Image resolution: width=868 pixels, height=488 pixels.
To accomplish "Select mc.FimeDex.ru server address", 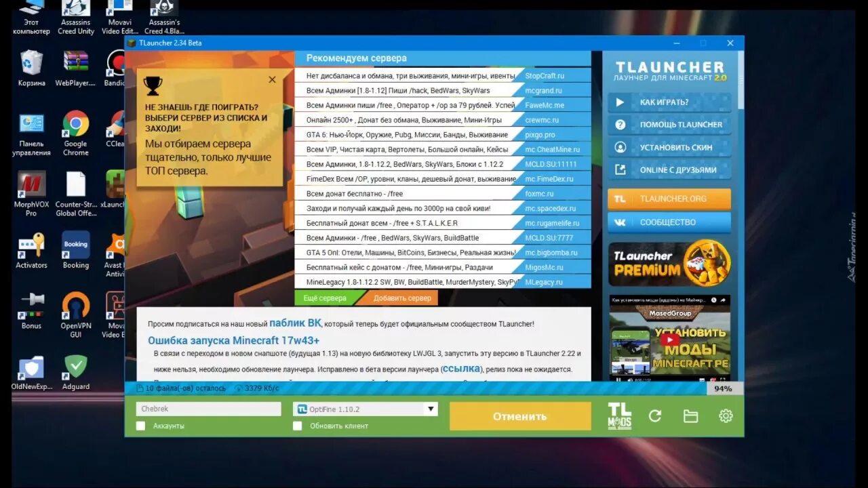I will (x=549, y=179).
